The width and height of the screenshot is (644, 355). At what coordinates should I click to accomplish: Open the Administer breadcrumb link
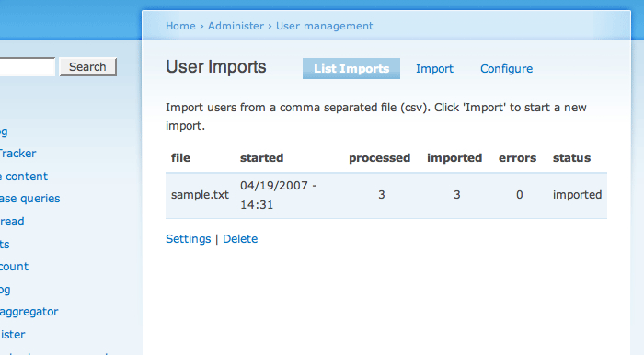coord(236,26)
